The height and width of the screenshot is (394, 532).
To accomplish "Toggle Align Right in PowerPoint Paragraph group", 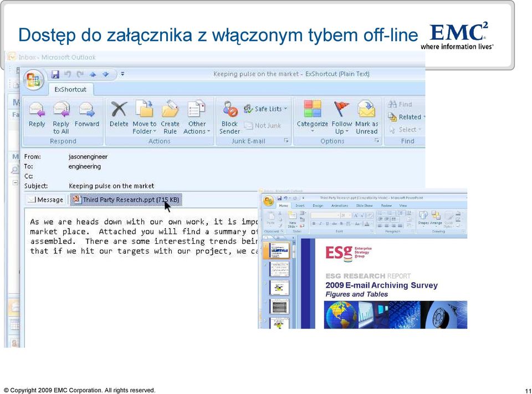I will 393,226.
